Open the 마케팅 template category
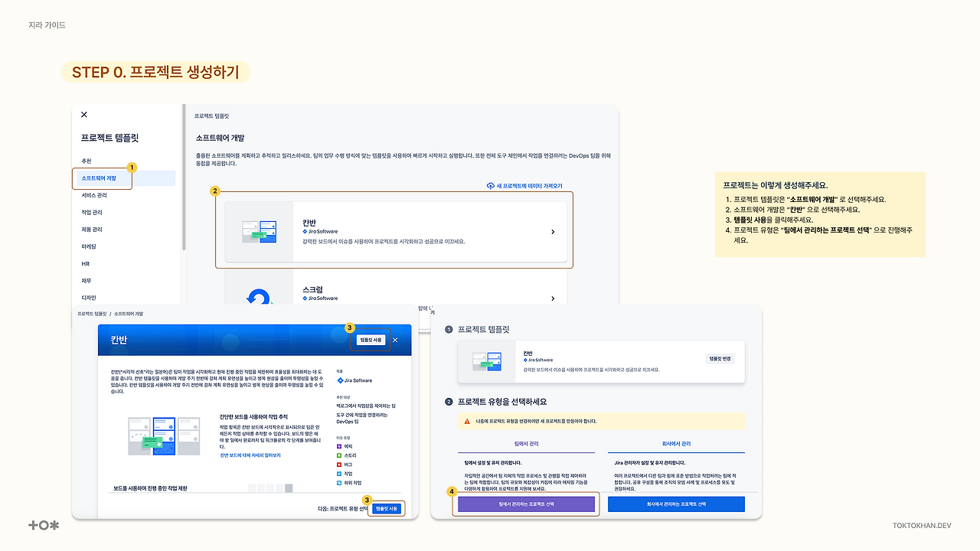Screen dimensions: 980x551 89,246
